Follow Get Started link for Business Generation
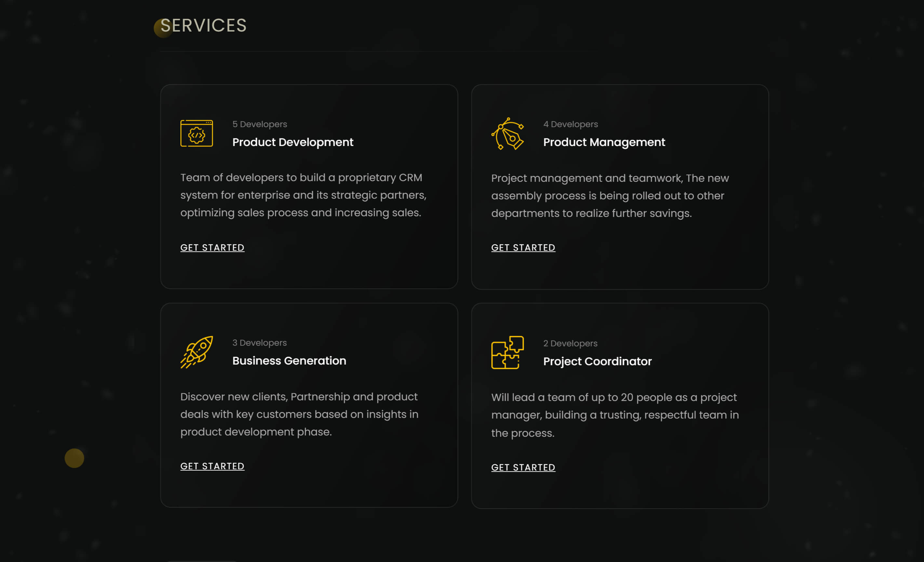Viewport: 924px width, 562px height. click(x=212, y=466)
